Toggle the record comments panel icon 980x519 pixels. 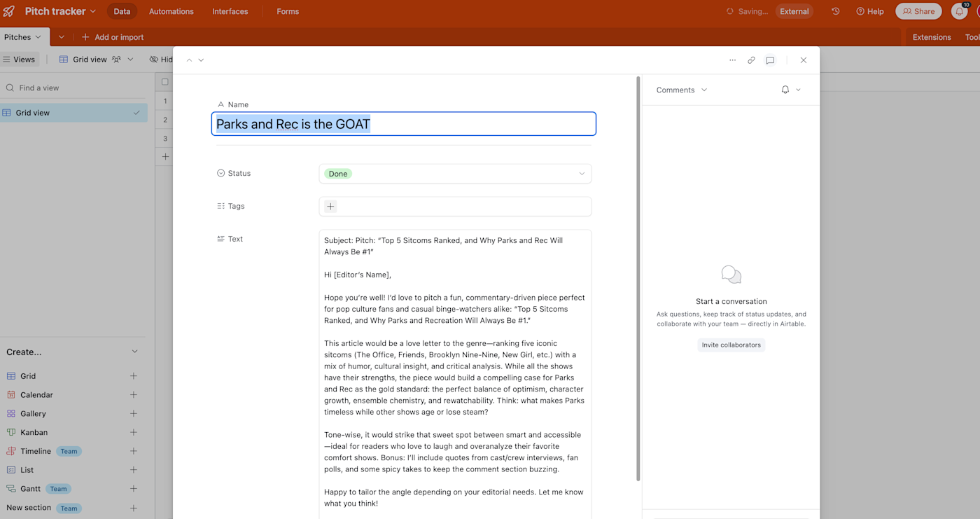(770, 60)
